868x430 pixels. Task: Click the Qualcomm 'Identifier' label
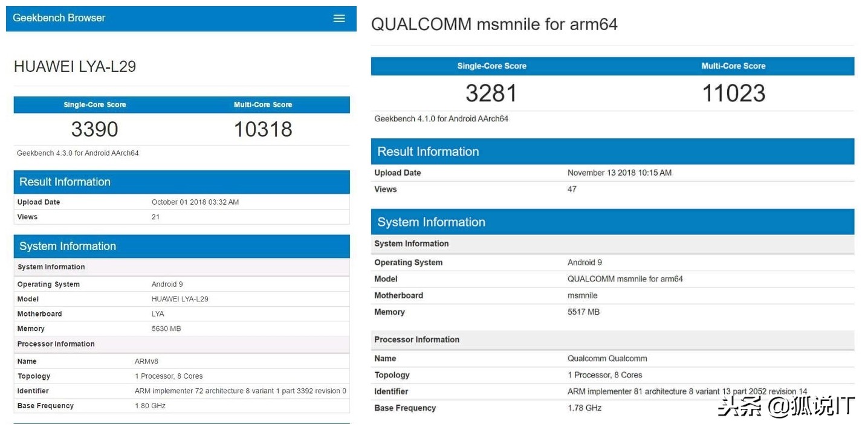click(x=392, y=391)
